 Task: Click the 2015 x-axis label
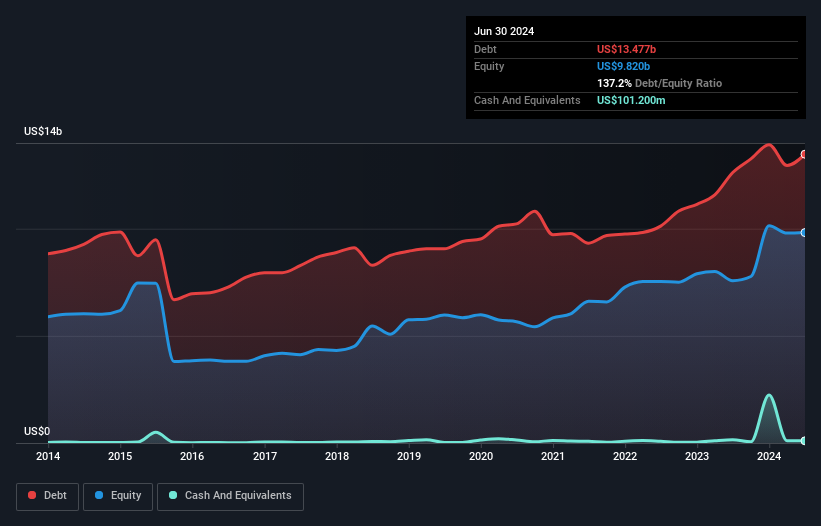[x=120, y=456]
